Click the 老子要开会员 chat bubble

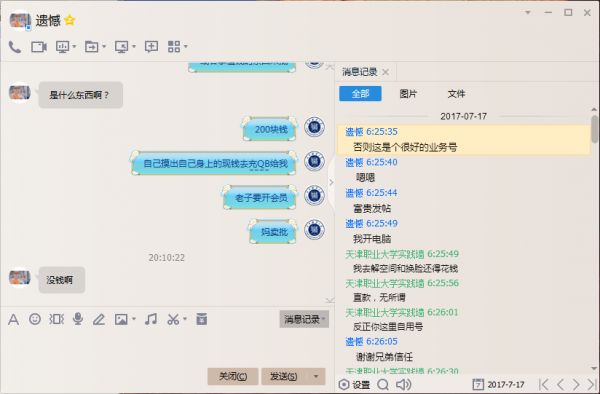tap(261, 197)
